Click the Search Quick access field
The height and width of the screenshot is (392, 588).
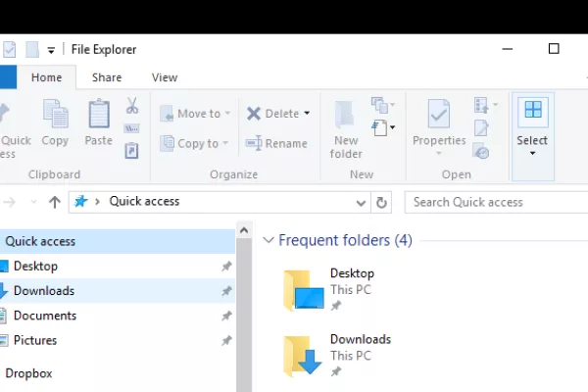(496, 202)
